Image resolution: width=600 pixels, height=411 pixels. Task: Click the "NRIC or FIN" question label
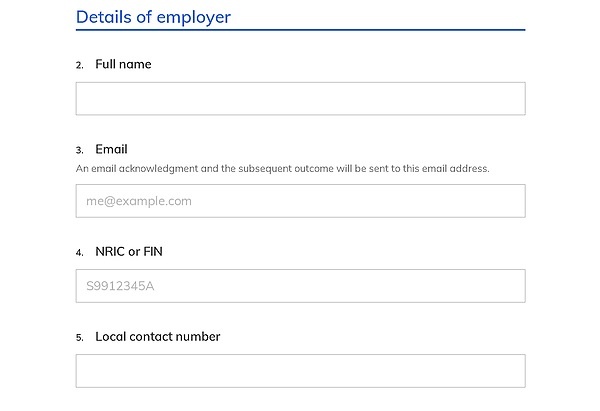pos(129,251)
